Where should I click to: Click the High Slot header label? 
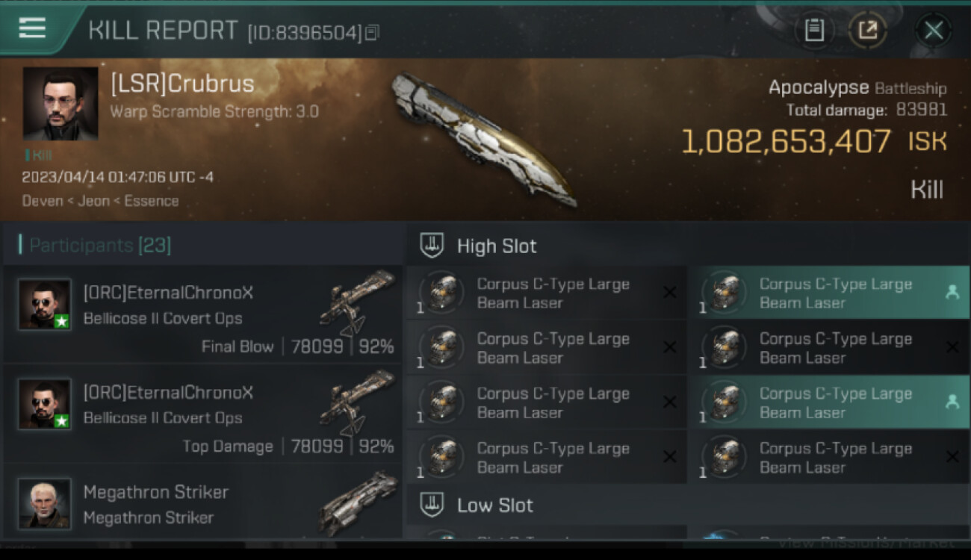tap(497, 246)
